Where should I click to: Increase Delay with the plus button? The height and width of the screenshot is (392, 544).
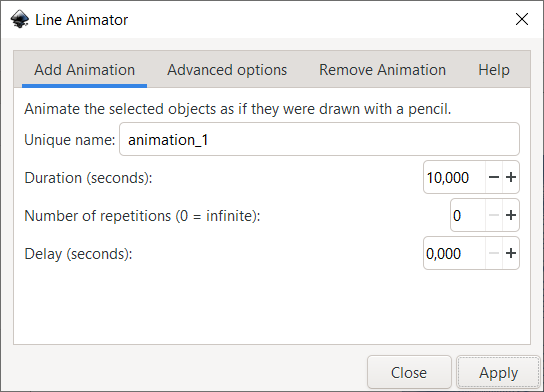(511, 253)
